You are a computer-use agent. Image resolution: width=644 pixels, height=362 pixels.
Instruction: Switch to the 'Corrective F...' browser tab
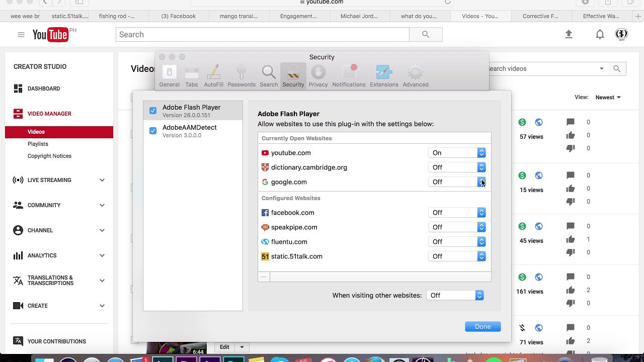pos(540,16)
